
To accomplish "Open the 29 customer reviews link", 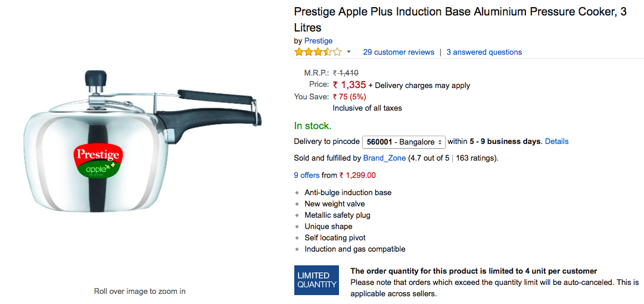I will pos(399,52).
